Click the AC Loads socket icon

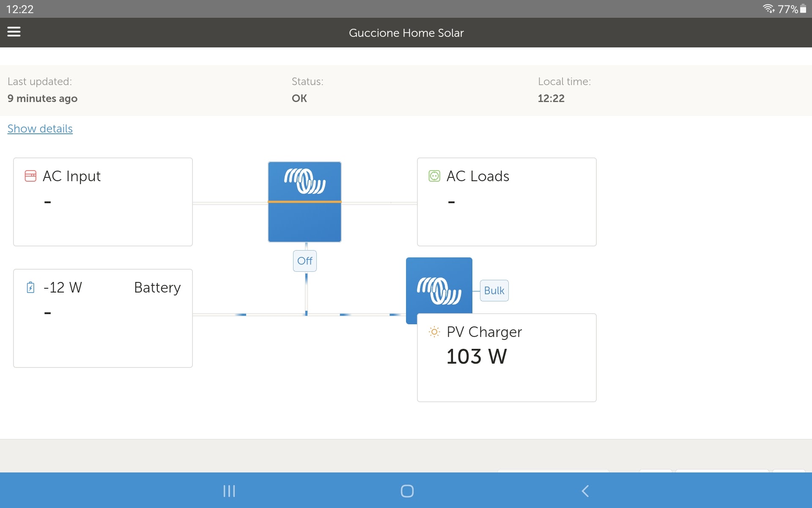point(434,176)
